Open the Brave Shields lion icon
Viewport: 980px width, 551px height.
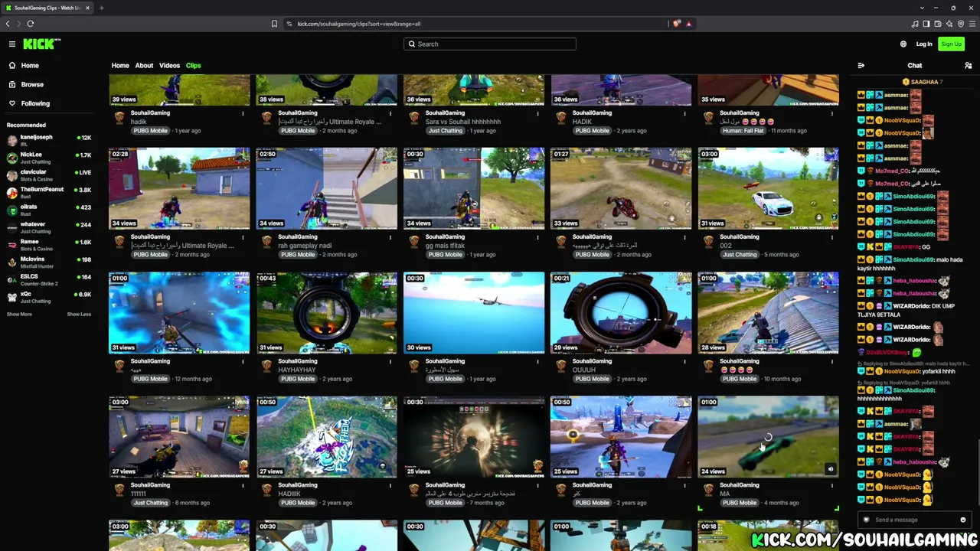point(677,24)
